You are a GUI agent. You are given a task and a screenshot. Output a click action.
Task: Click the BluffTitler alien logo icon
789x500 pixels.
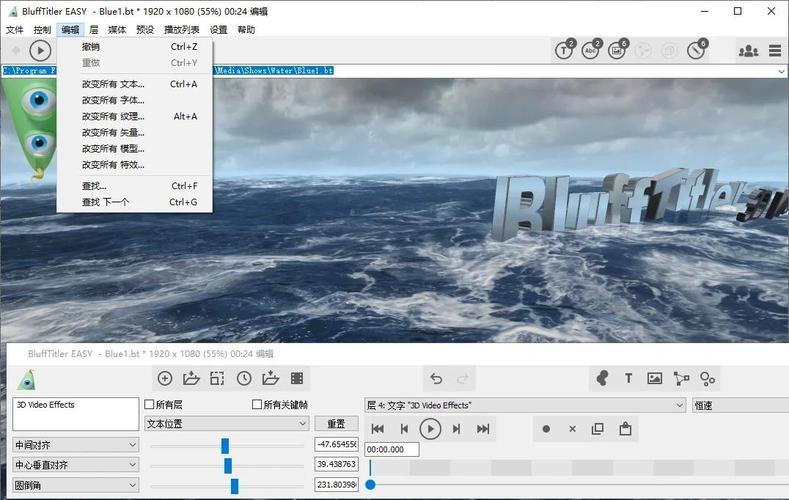[x=26, y=380]
